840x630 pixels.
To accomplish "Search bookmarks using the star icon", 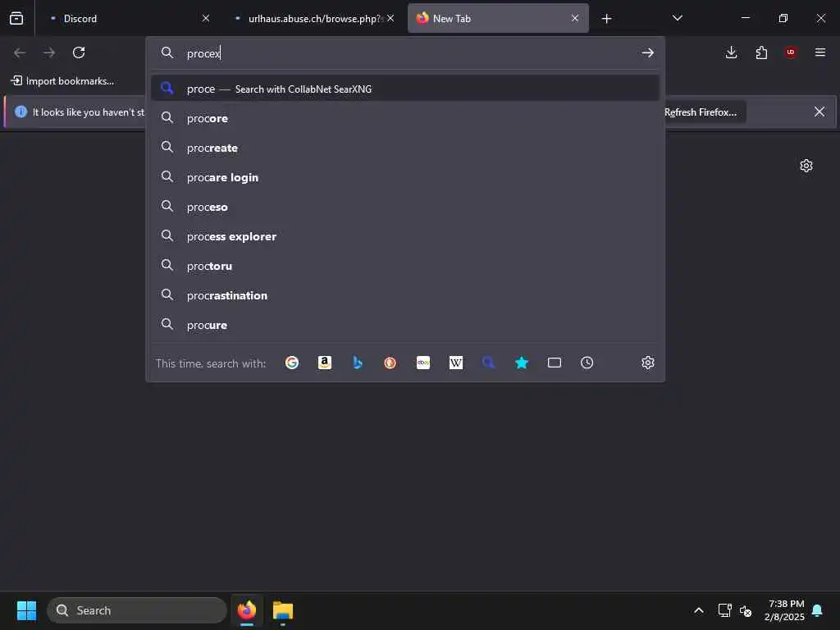I will point(522,363).
